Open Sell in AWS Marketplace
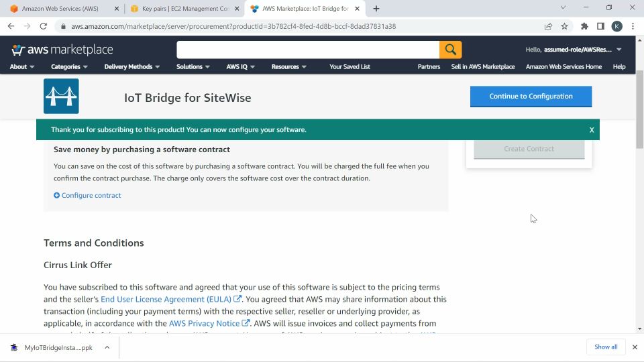The image size is (644, 362). pyautogui.click(x=482, y=66)
